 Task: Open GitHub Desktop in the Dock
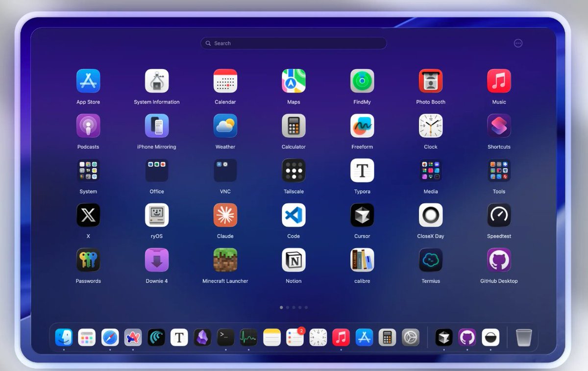(x=467, y=337)
